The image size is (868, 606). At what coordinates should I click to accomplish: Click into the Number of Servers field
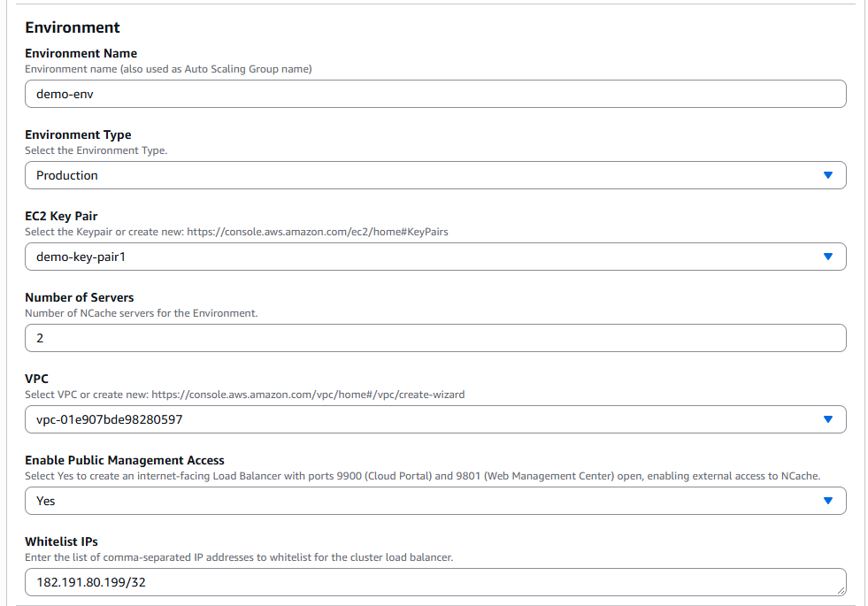pyautogui.click(x=435, y=338)
